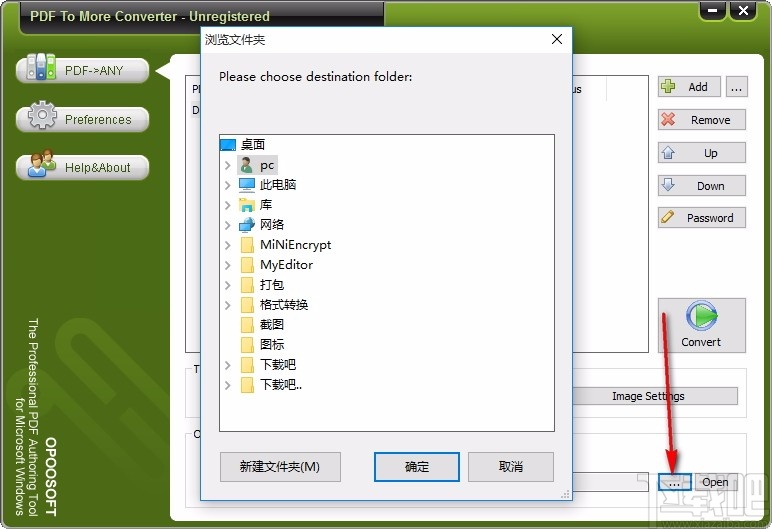The width and height of the screenshot is (772, 529).
Task: Click the Preferences gear icon
Action: (42, 115)
